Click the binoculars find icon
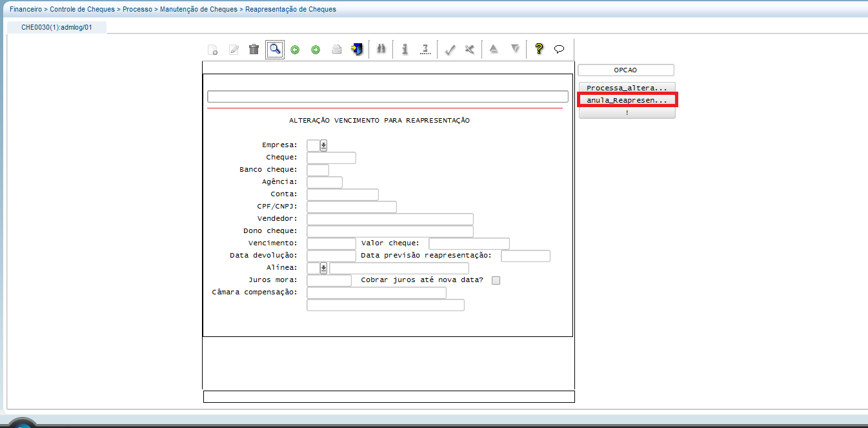The height and width of the screenshot is (428, 868). coord(381,49)
